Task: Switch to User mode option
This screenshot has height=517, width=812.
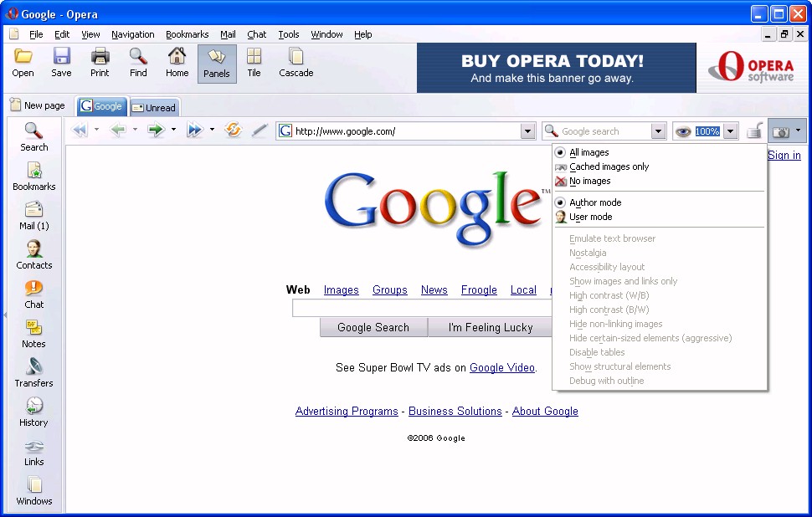Action: click(x=591, y=217)
